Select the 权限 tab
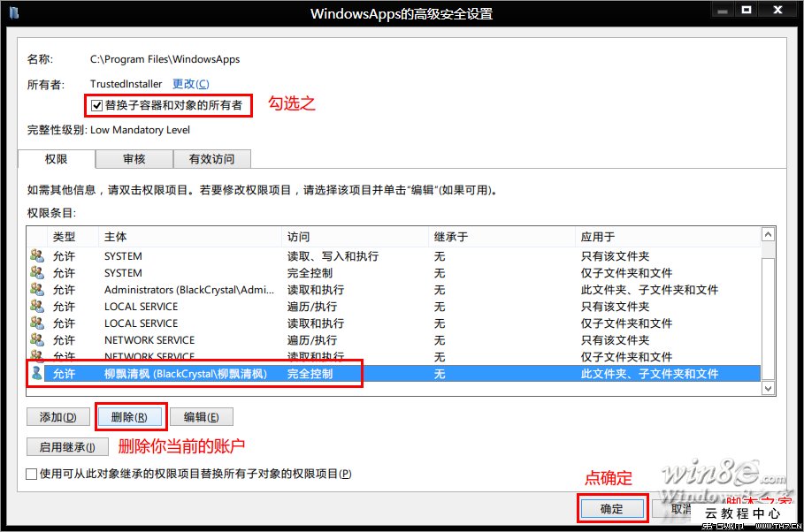 click(x=56, y=159)
